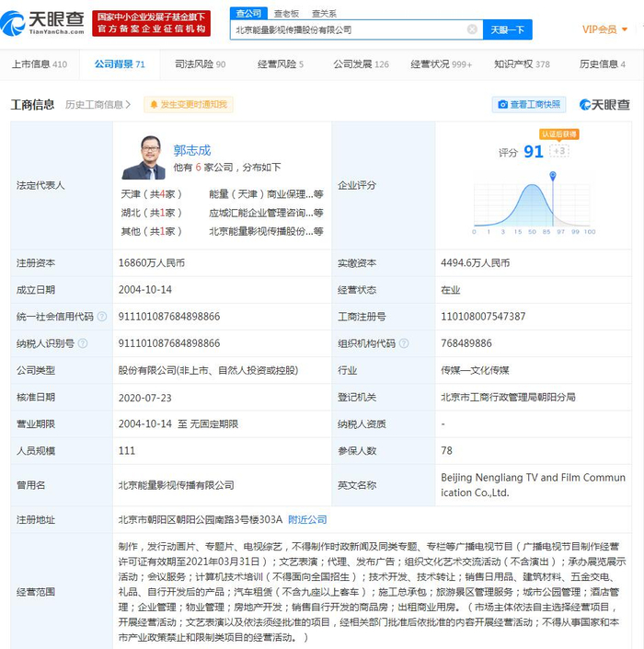This screenshot has width=644, height=649.
Task: Click the former name 北京能量影视传播有限公司
Action: pyautogui.click(x=177, y=485)
